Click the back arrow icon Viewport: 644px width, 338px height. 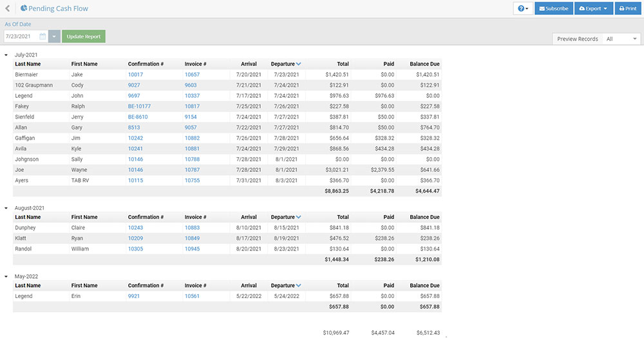point(7,9)
